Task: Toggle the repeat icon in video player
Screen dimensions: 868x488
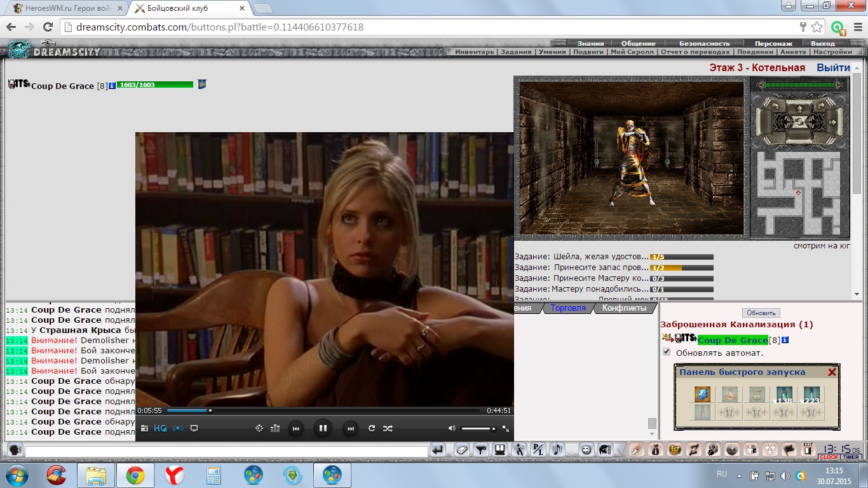Action: [x=372, y=428]
